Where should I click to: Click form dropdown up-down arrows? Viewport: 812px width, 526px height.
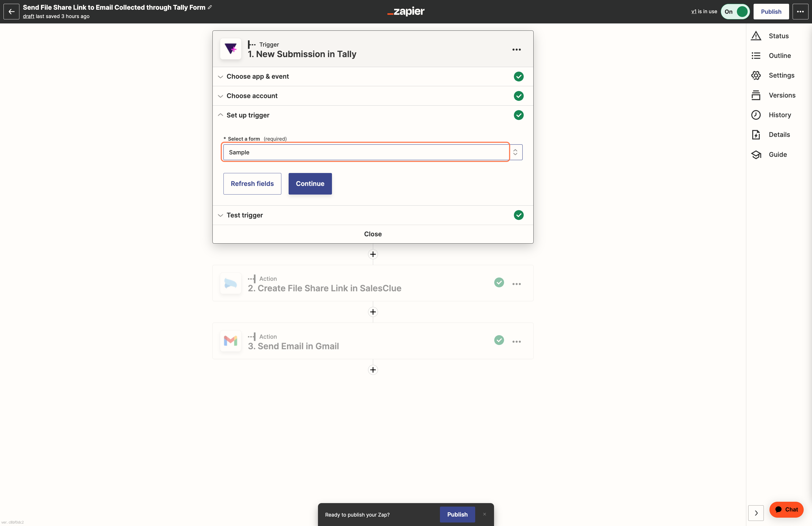(515, 152)
